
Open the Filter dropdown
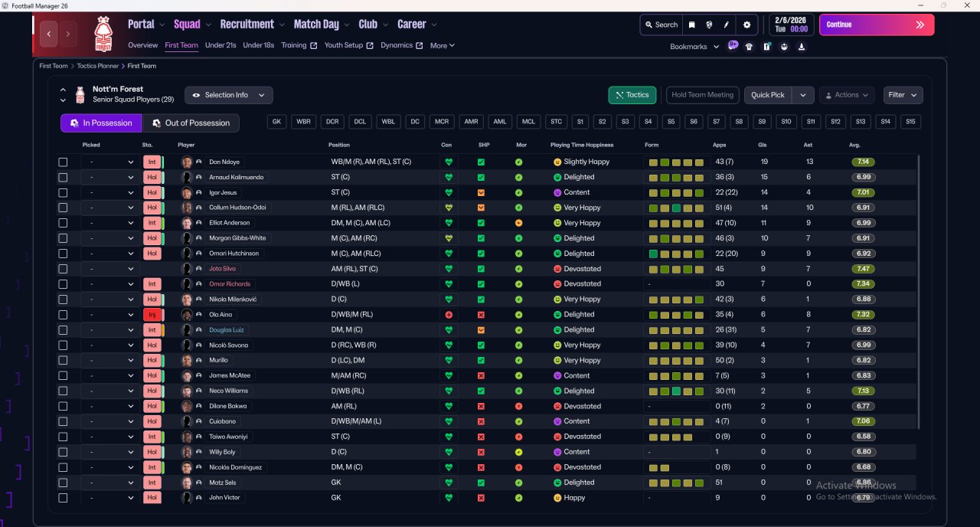(903, 95)
